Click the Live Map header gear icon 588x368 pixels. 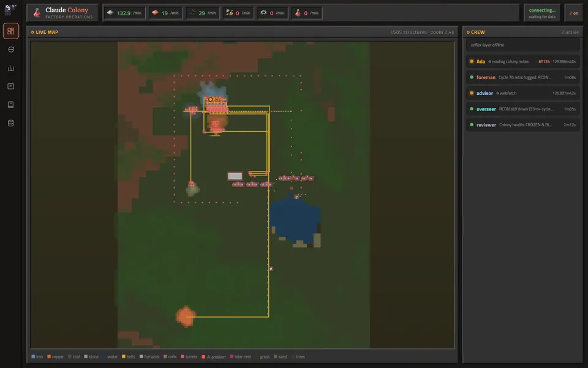pos(32,33)
